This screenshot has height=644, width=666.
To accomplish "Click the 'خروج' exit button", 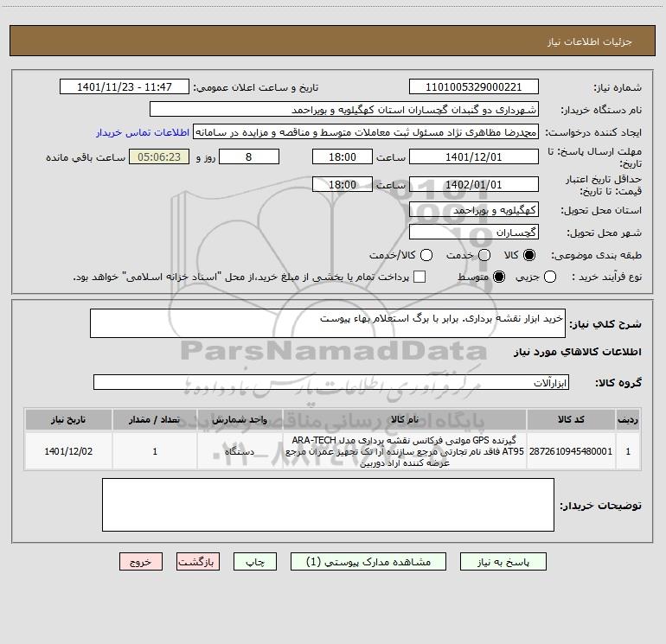I will click(x=141, y=562).
